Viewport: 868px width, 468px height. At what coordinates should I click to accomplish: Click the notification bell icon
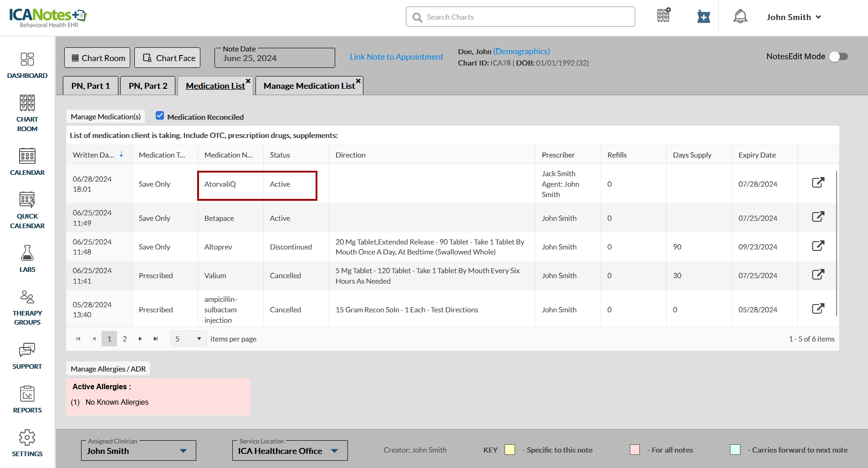point(740,17)
